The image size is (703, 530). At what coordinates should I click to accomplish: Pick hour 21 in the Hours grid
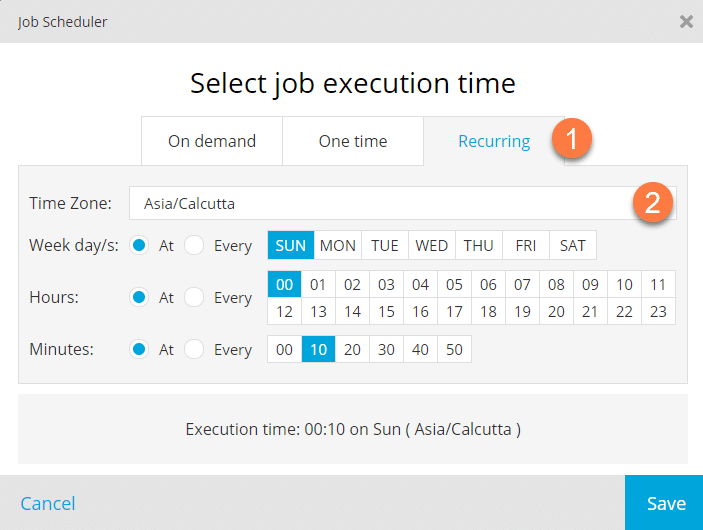point(590,311)
